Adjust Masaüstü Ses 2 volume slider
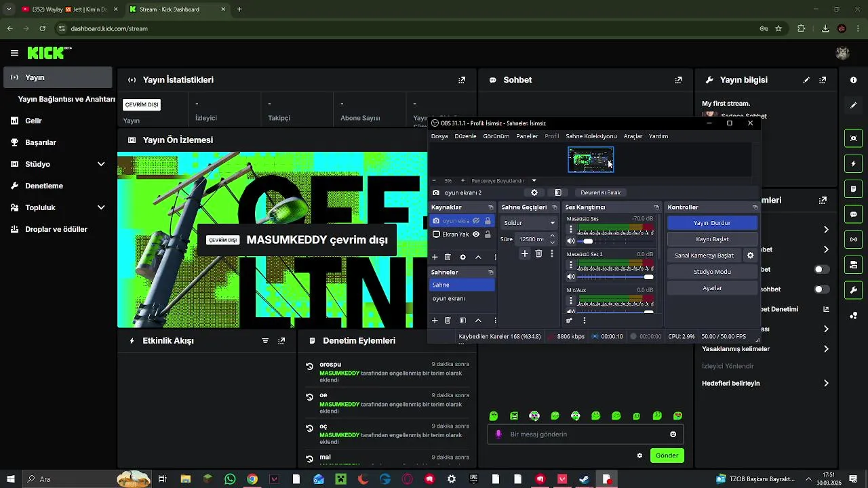868x488 pixels. click(615, 277)
